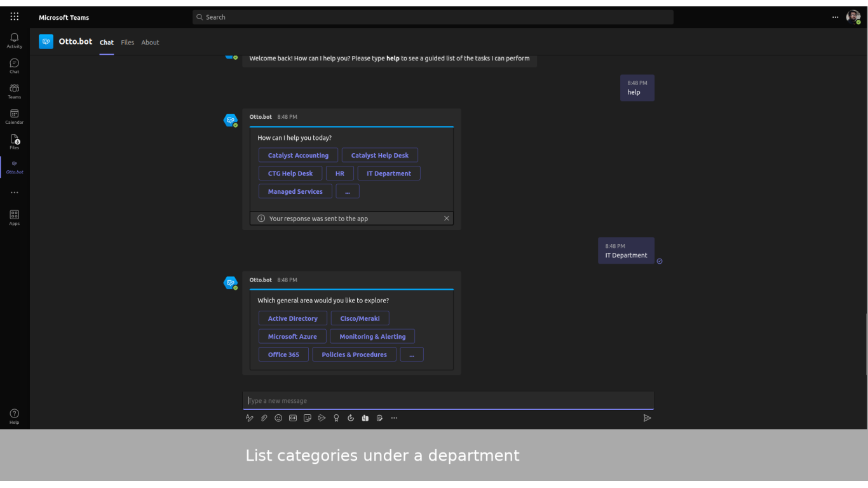Show more departments beside Managed Services
The width and height of the screenshot is (868, 488).
(x=348, y=191)
